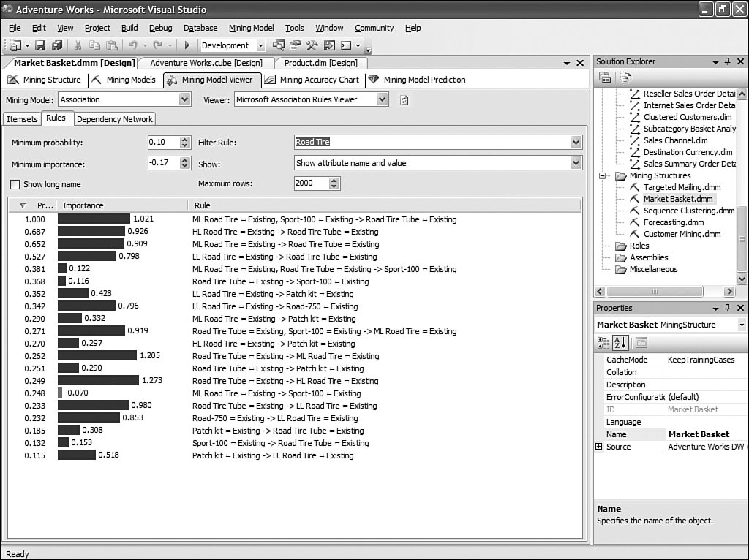This screenshot has width=749, height=560.
Task: Click the Undo toolbar icon
Action: (x=133, y=45)
